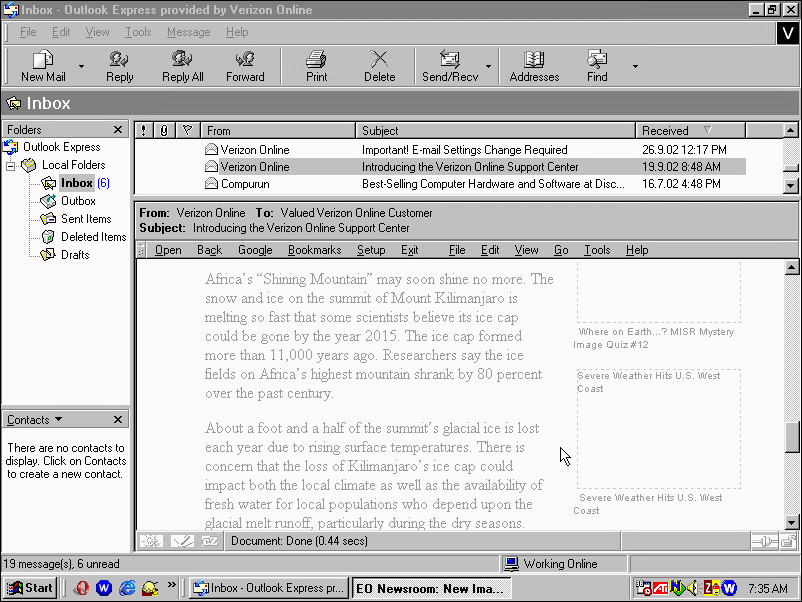The height and width of the screenshot is (602, 802).
Task: Sort messages by From column
Action: [278, 130]
